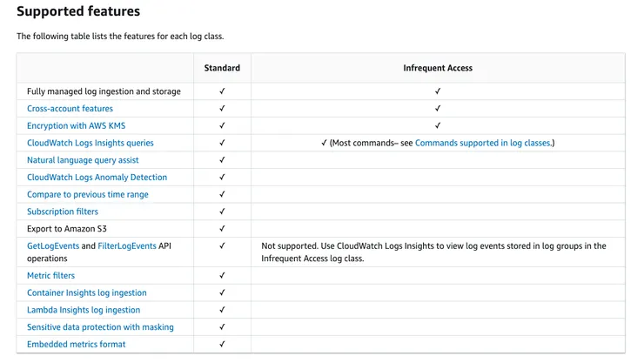Open the Cross-account features link
This screenshot has width=644, height=363.
[x=70, y=109]
